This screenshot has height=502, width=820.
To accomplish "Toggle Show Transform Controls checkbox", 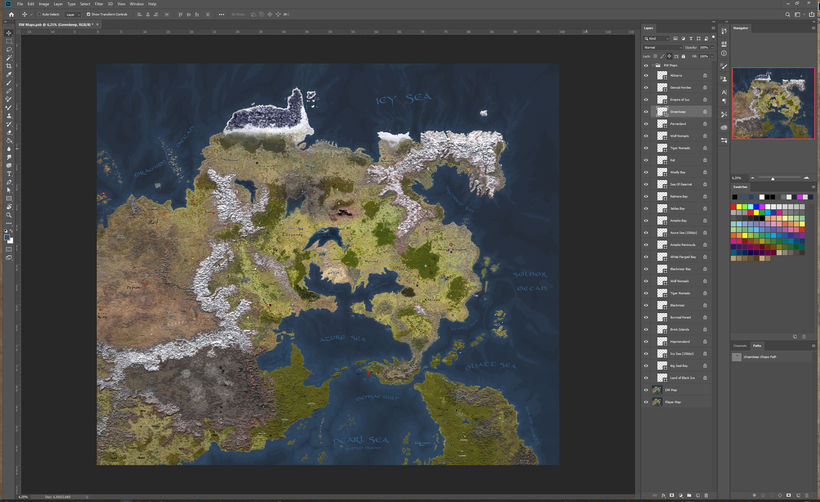I will click(86, 15).
